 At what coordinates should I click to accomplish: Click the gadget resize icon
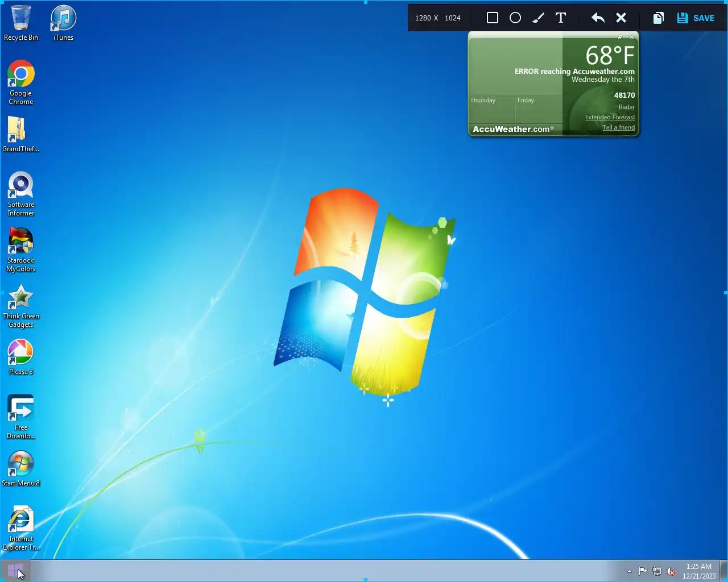point(620,38)
